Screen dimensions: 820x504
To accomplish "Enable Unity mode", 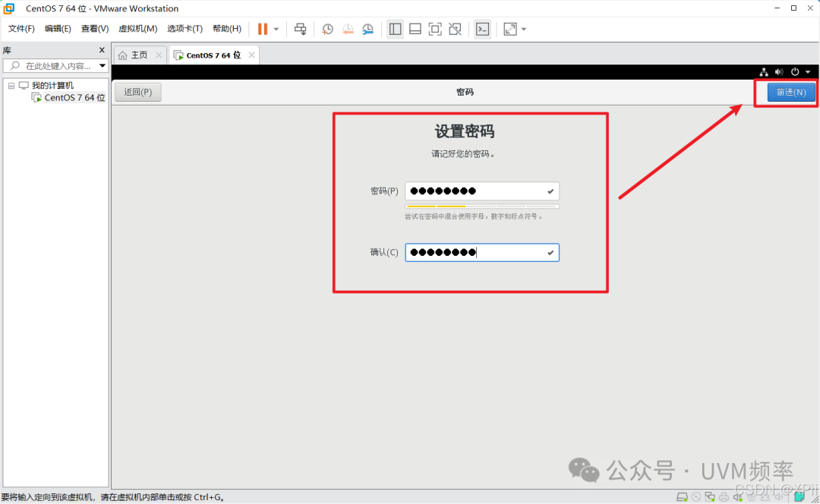I will 455,29.
